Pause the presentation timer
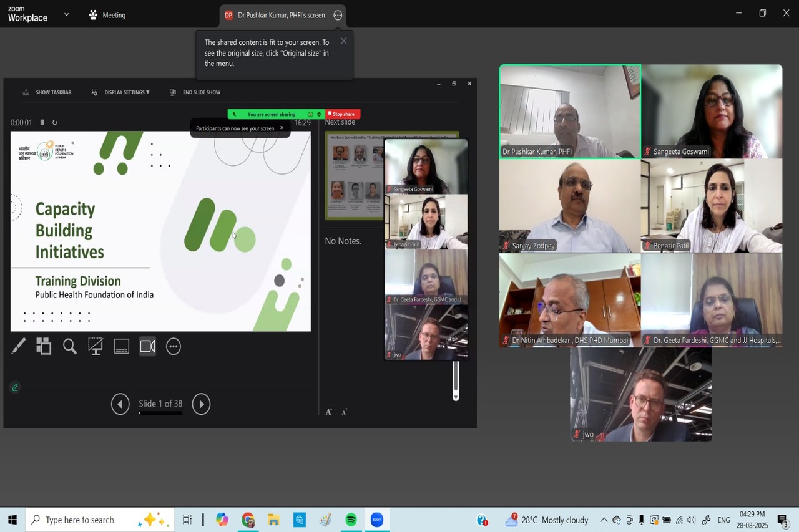 pyautogui.click(x=42, y=123)
